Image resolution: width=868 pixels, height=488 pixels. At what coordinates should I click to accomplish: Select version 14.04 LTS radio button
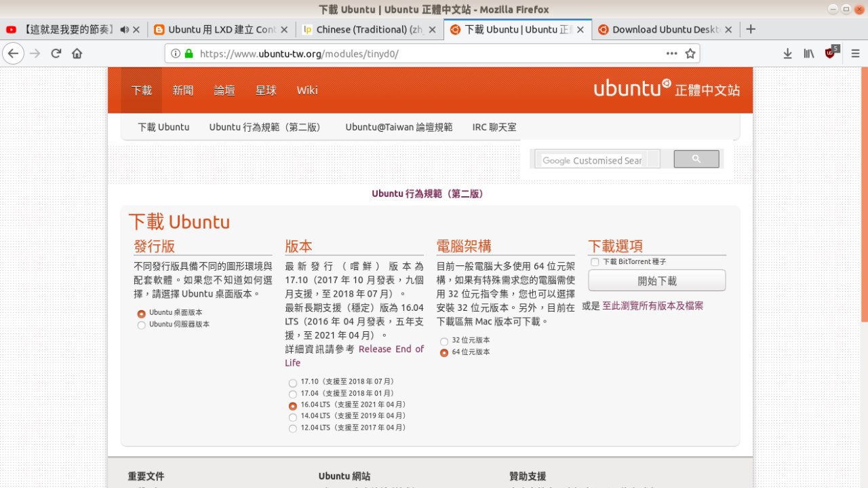tap(292, 417)
